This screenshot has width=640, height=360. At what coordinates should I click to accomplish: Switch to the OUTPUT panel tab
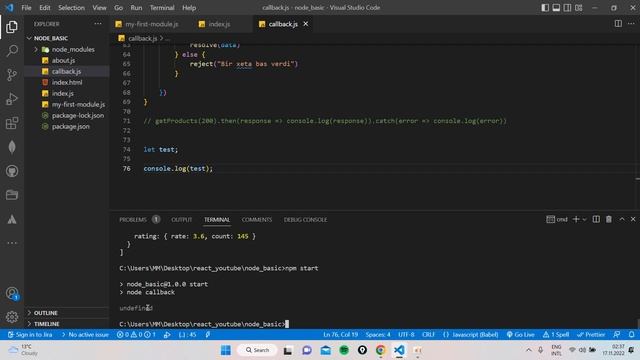[182, 220]
